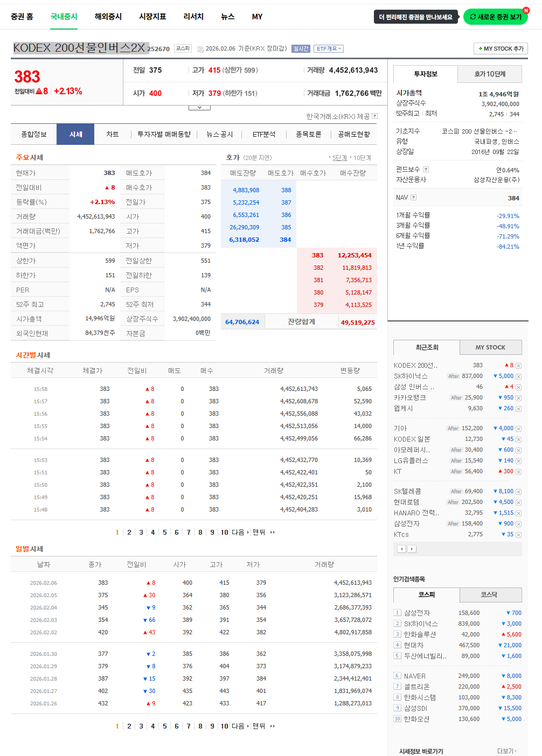Remove KODEX 200선 from recent list
Viewport: 542px width, 756px height.
518,366
